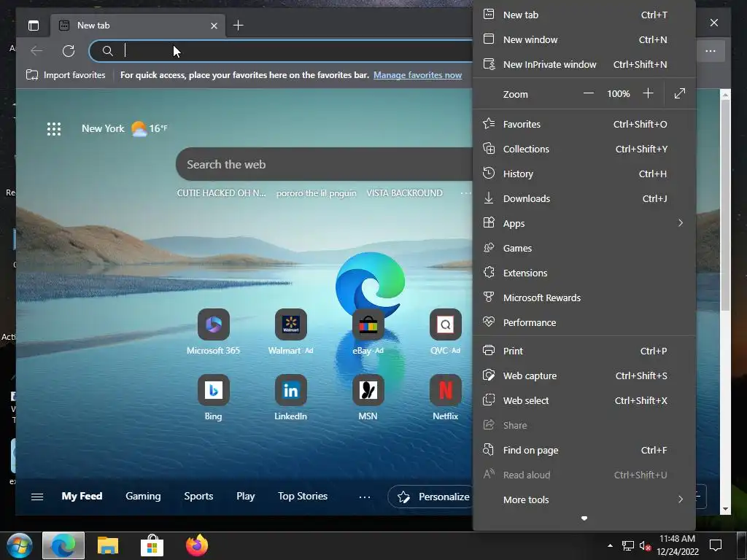Start Web capture from menu
Viewport: 747px width, 560px height.
point(584,376)
